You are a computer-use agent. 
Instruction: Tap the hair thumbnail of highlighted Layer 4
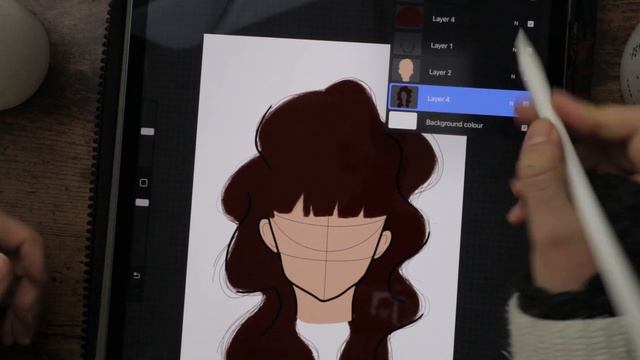[404, 97]
